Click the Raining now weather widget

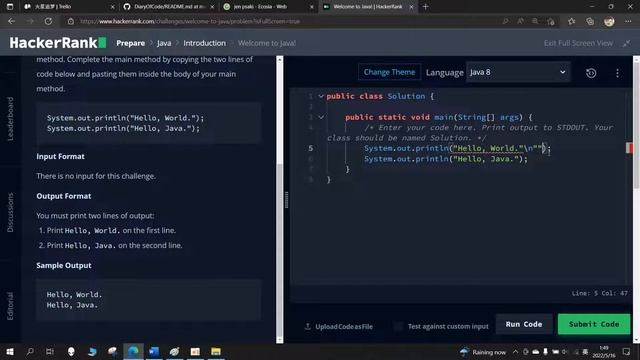pyautogui.click(x=483, y=351)
